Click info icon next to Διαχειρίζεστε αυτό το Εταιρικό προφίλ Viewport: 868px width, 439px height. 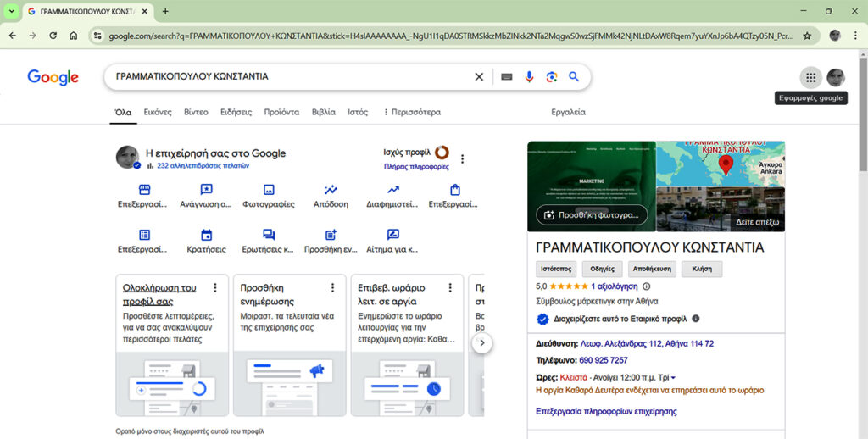696,319
